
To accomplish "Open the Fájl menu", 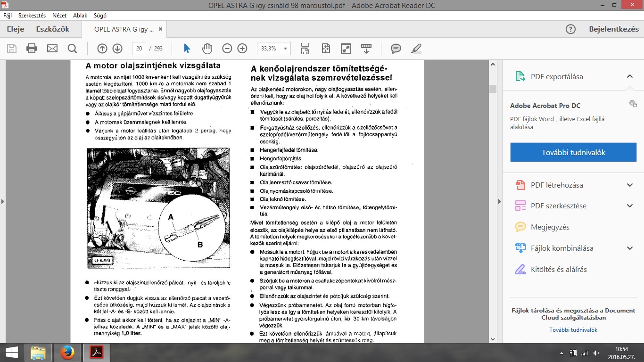I will pos(8,15).
